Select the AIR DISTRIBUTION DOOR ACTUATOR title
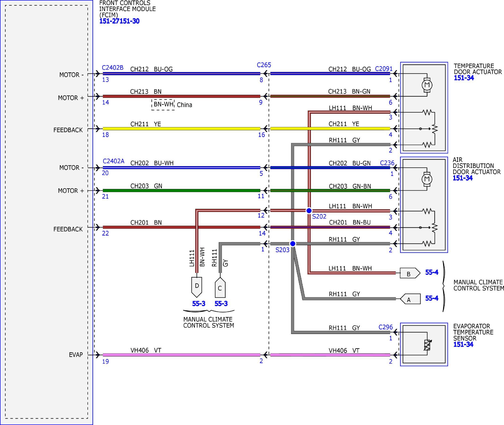 (477, 166)
